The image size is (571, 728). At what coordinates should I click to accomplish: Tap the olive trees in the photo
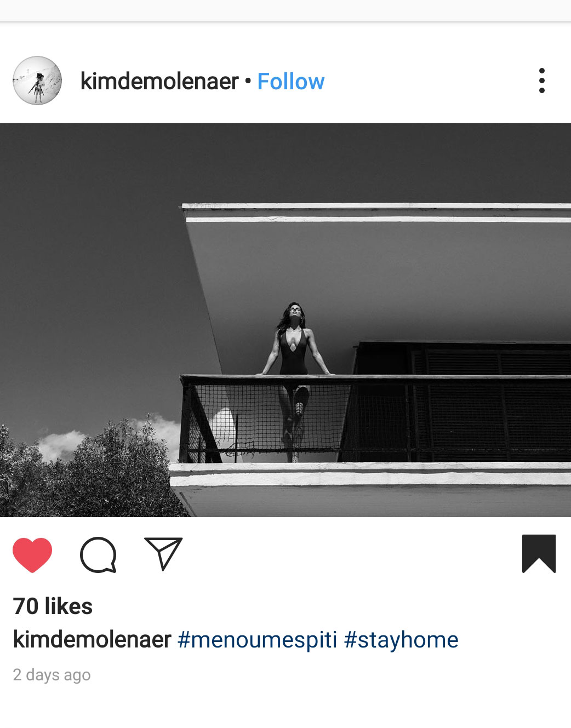[x=88, y=471]
